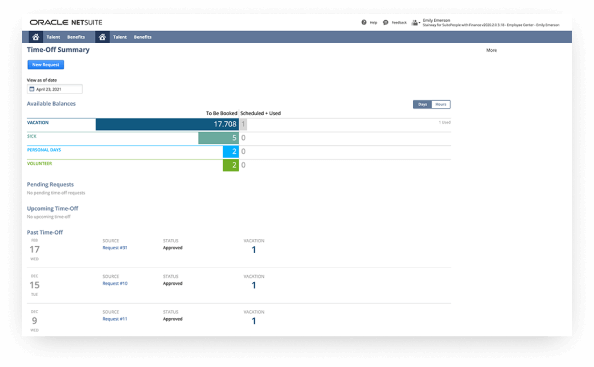Click the second home icon in navbar
594x367 pixels.
(x=102, y=37)
